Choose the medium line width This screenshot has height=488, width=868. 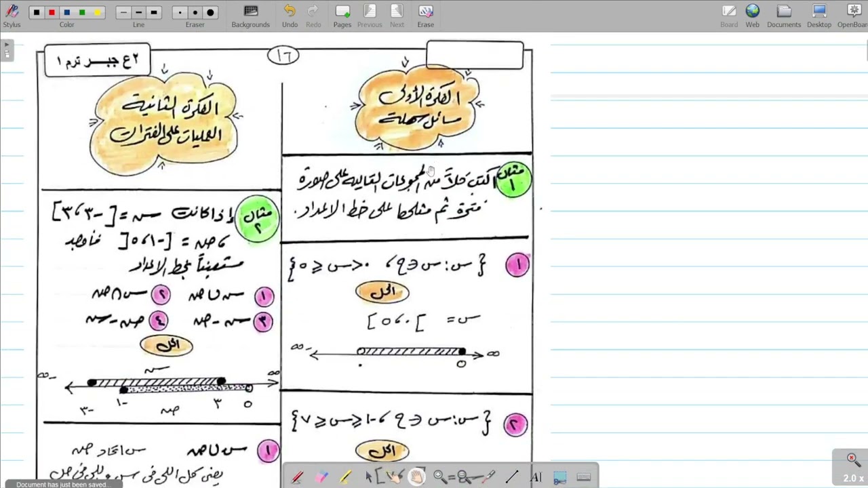tap(138, 12)
